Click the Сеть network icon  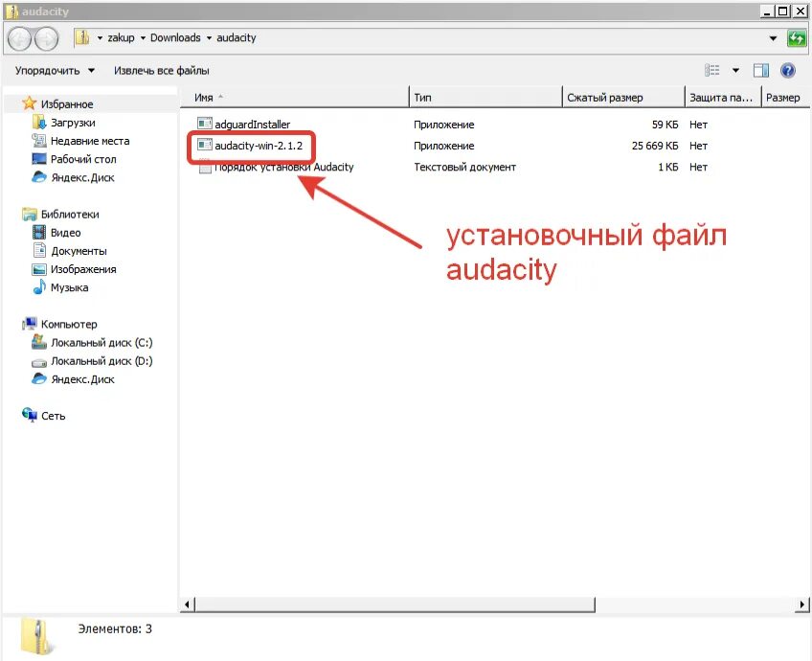click(29, 415)
